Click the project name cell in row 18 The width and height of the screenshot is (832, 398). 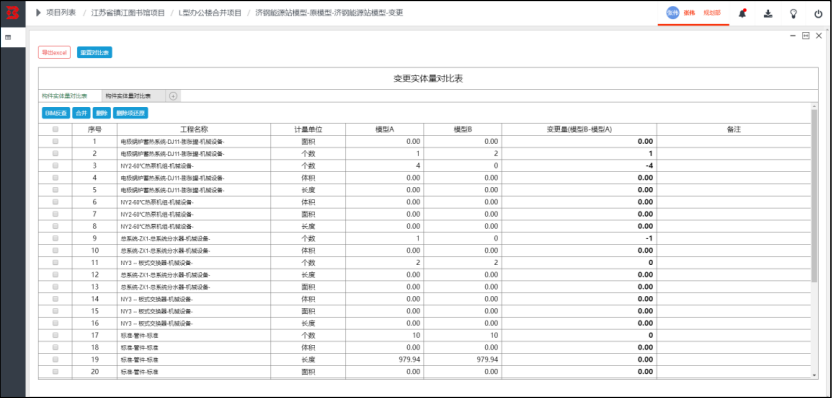pos(194,348)
